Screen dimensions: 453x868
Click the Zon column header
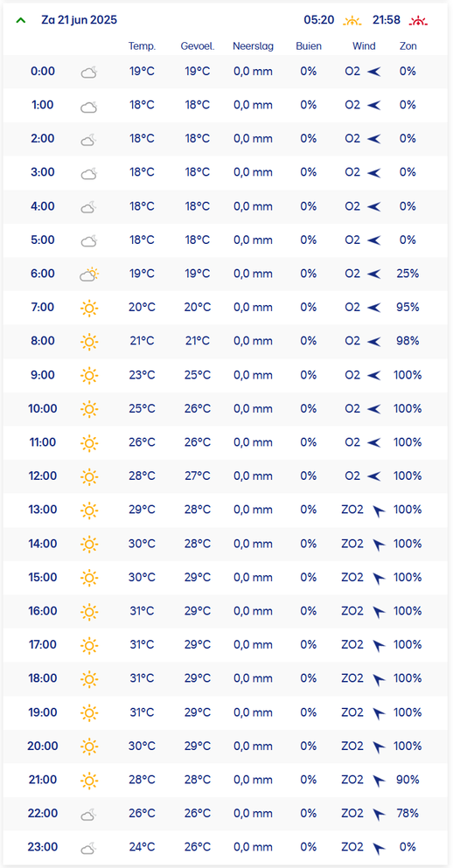[x=408, y=46]
